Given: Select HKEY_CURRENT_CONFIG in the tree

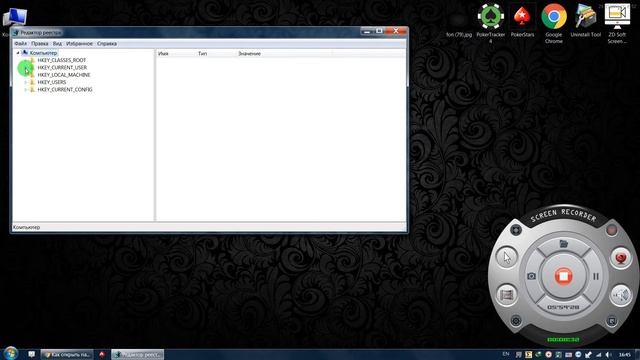Looking at the screenshot, I should click(x=65, y=90).
